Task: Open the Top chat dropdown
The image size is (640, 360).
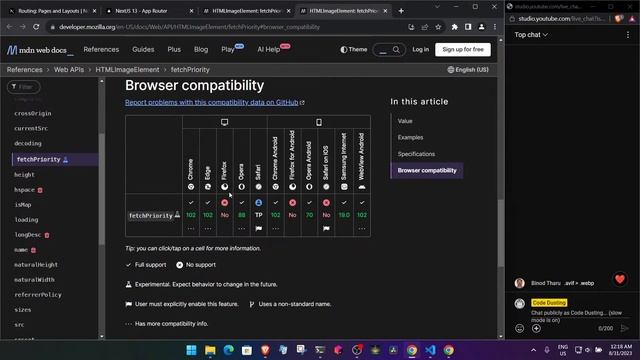Action: 531,35
